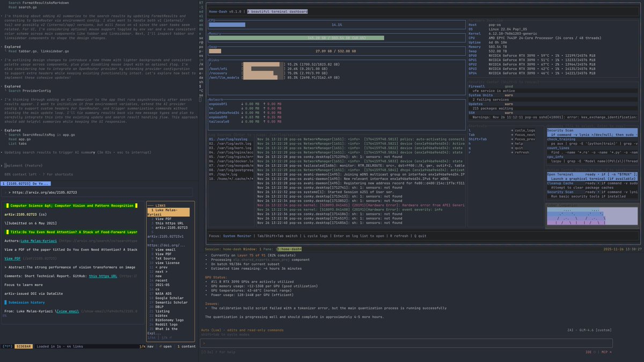
Task: Select 'Semantic Scholar' in the LINKS sidebar
Action: (171, 302)
